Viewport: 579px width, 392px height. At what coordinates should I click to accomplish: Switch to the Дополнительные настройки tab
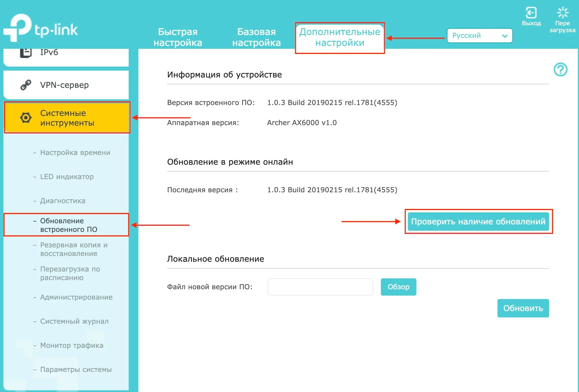(340, 38)
